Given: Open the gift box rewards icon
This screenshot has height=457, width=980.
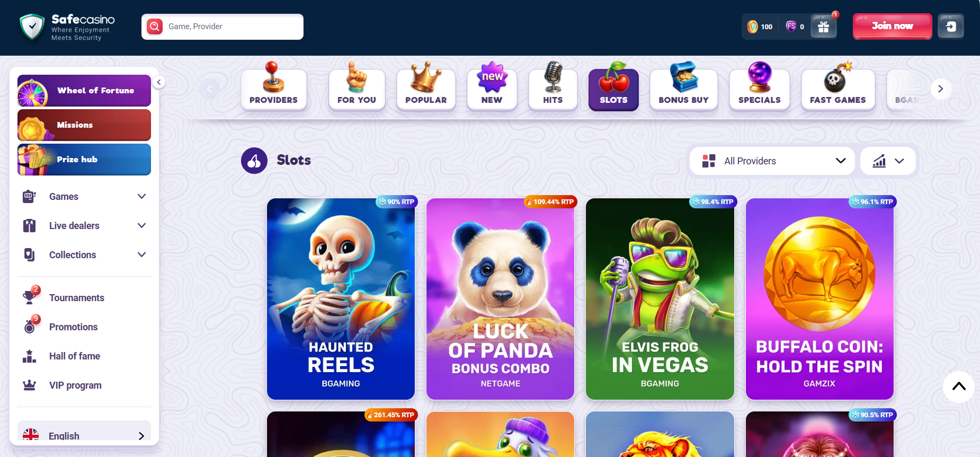Looking at the screenshot, I should 823,27.
